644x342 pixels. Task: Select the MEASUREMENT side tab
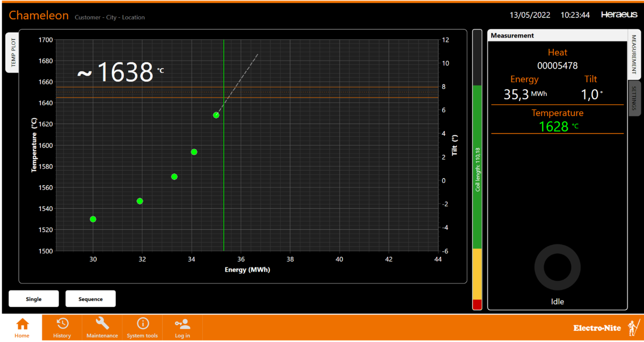tap(634, 54)
